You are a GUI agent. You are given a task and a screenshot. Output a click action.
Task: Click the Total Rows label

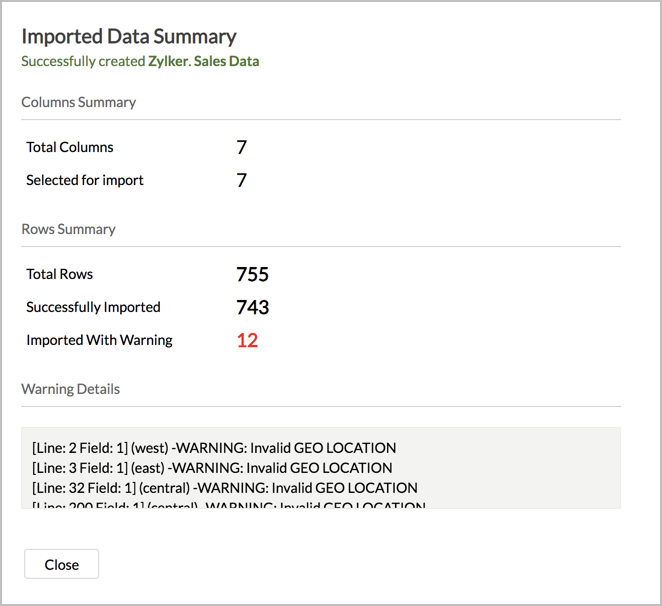(x=59, y=274)
